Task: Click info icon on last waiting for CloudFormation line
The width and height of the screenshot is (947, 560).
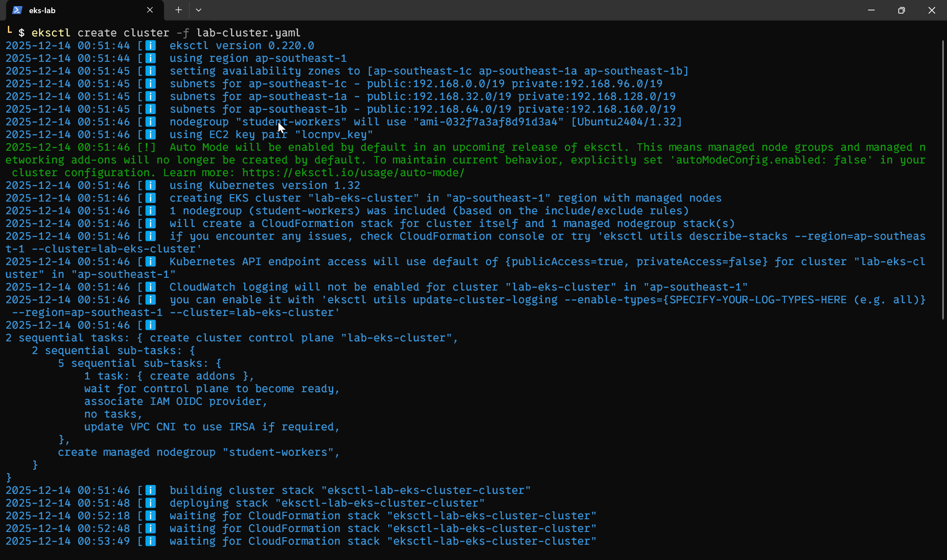Action: [x=150, y=541]
